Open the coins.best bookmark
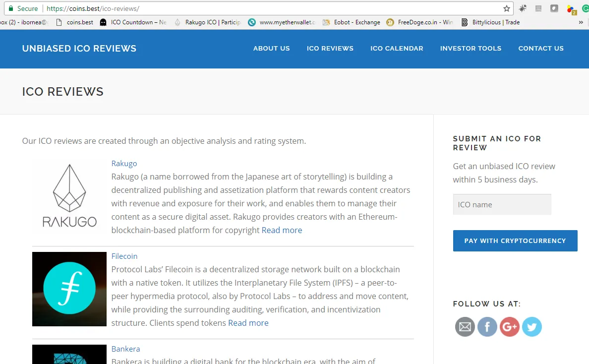This screenshot has height=364, width=589. 74,22
